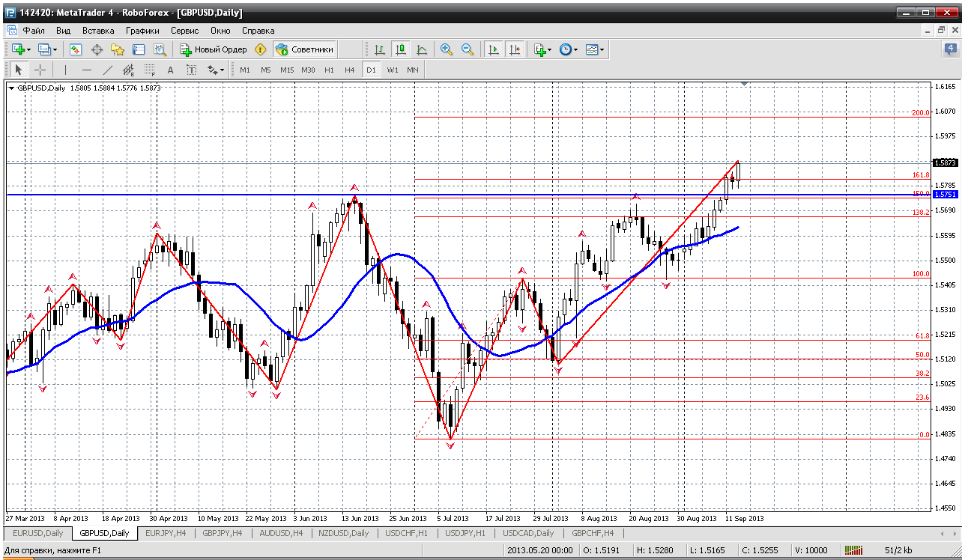This screenshot has height=560, width=965.
Task: Select the crosshair tool
Action: click(x=40, y=70)
